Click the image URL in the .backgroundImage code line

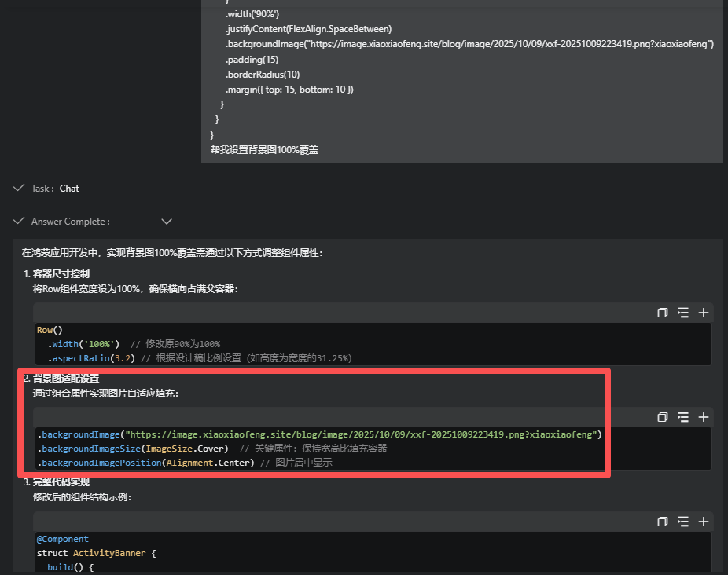coord(362,434)
